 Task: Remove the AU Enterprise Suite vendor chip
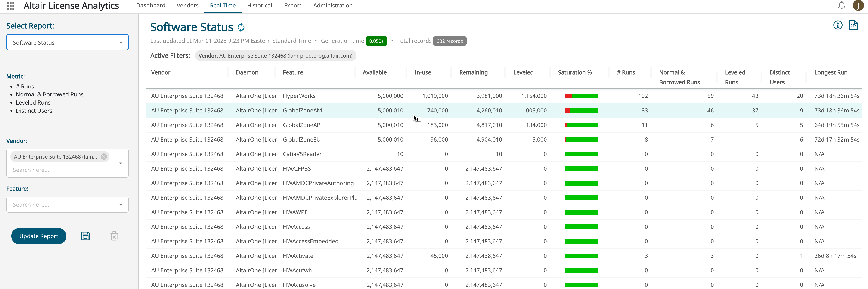[x=104, y=157]
